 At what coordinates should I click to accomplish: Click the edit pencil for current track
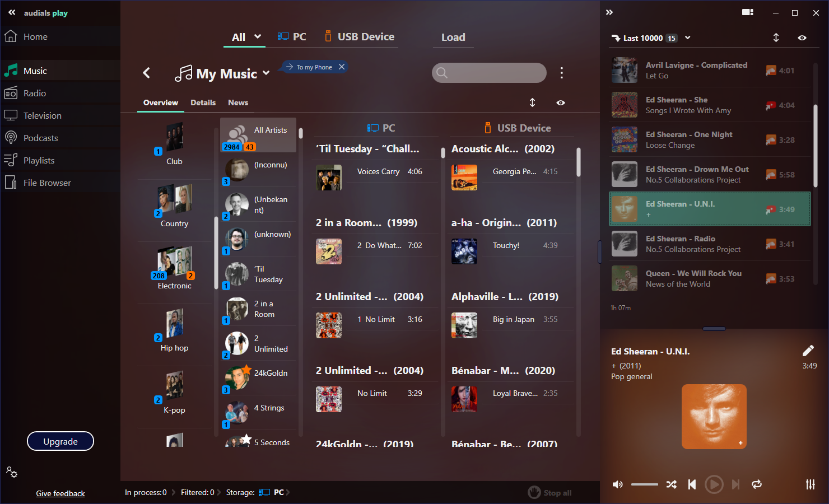[808, 351]
